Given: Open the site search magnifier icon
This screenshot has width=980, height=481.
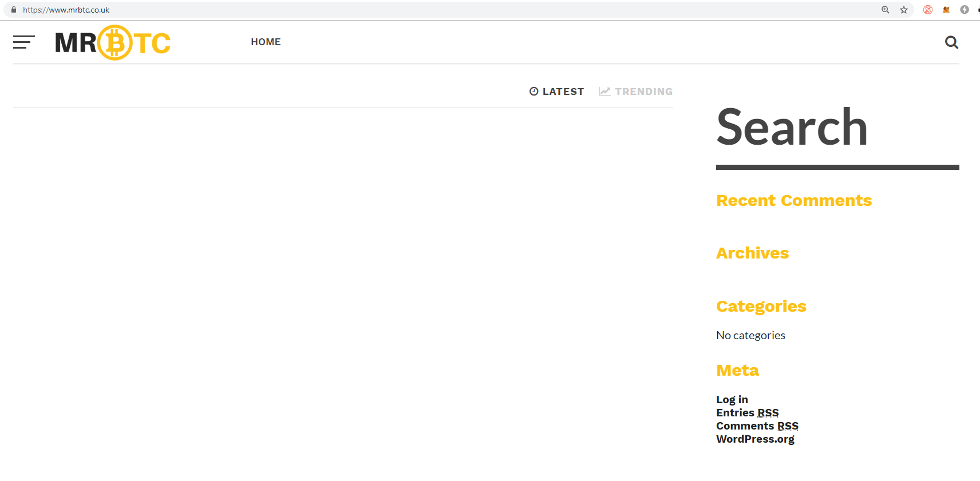Looking at the screenshot, I should [951, 42].
